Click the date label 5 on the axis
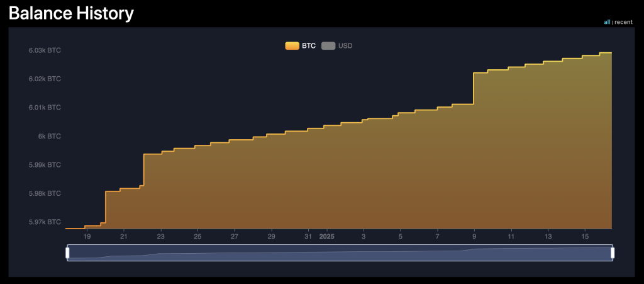 [401, 237]
